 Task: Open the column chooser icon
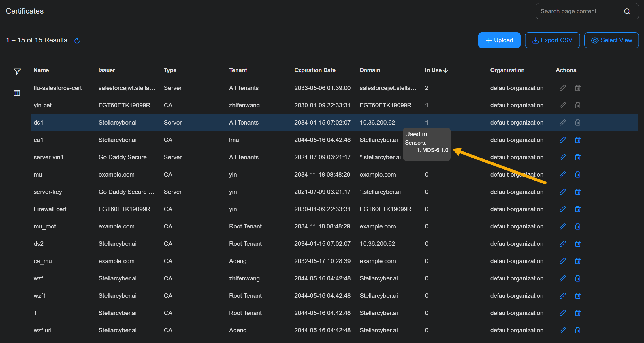click(17, 93)
